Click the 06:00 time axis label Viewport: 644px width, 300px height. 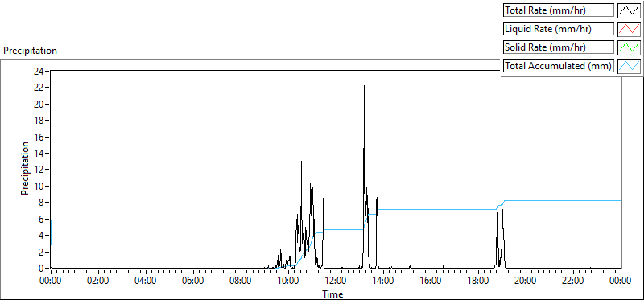[193, 282]
